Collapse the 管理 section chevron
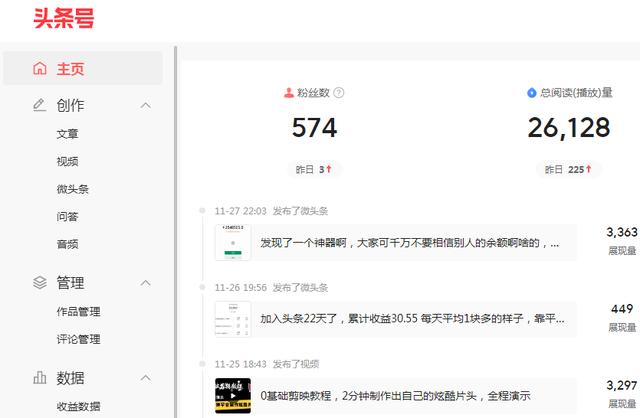Image resolution: width=640 pixels, height=418 pixels. [146, 282]
